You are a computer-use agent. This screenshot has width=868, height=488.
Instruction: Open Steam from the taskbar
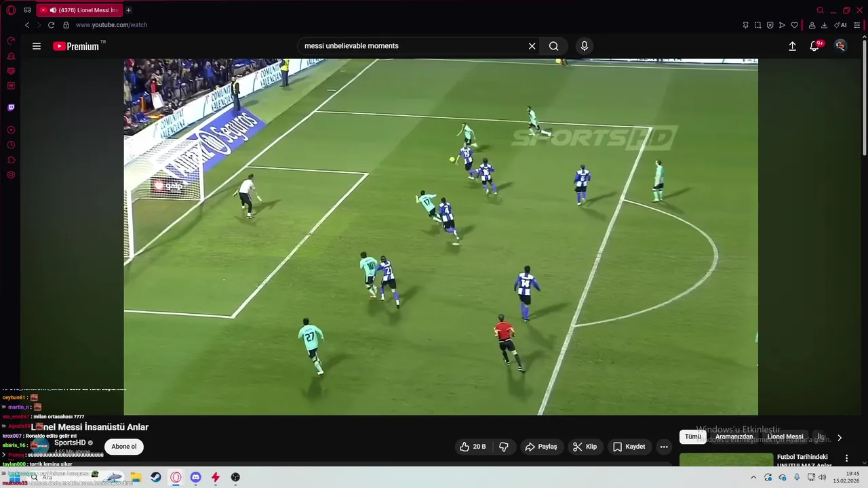pos(156,477)
